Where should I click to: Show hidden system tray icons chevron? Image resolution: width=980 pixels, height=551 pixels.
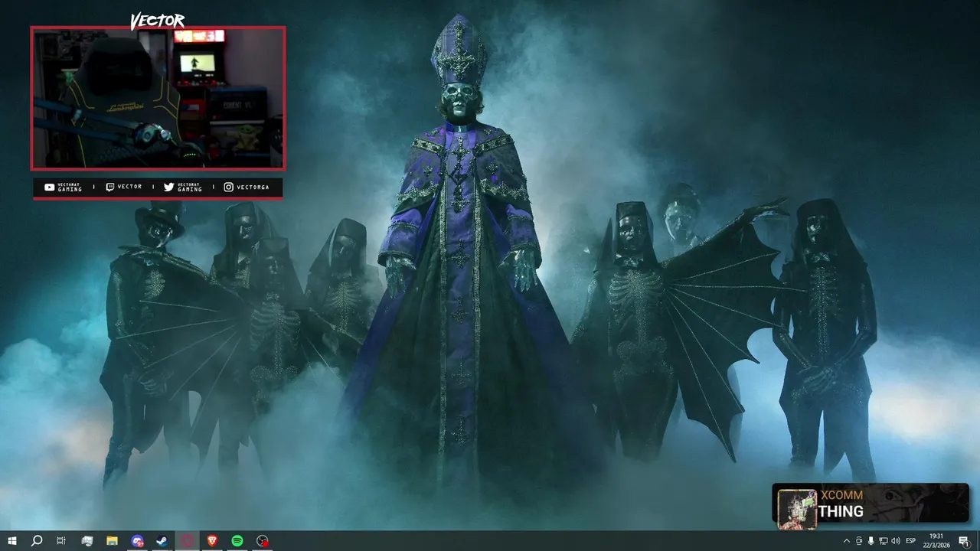click(846, 541)
